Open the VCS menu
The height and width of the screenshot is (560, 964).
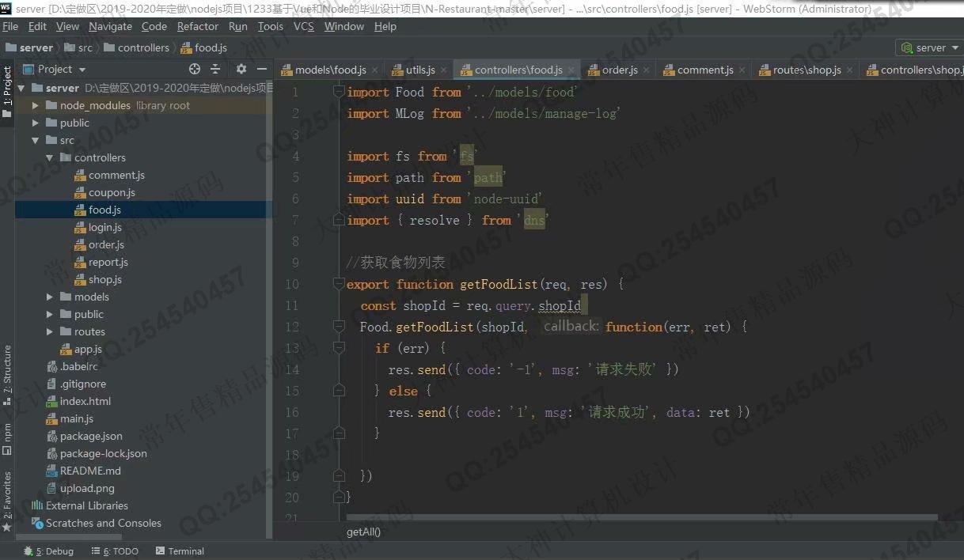304,26
